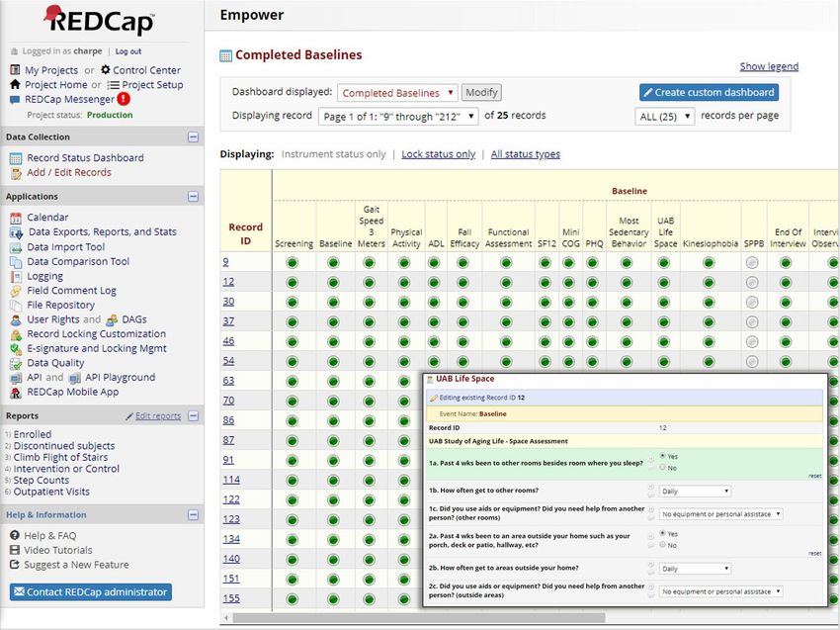Show Lock status only
The image size is (840, 630).
point(438,154)
